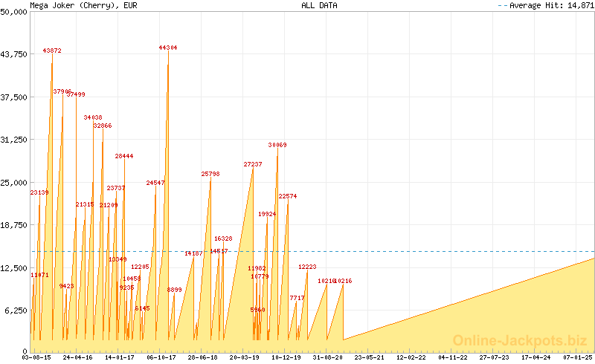This screenshot has height=364, width=595.
Task: Click the 12223 peak label
Action: (307, 267)
